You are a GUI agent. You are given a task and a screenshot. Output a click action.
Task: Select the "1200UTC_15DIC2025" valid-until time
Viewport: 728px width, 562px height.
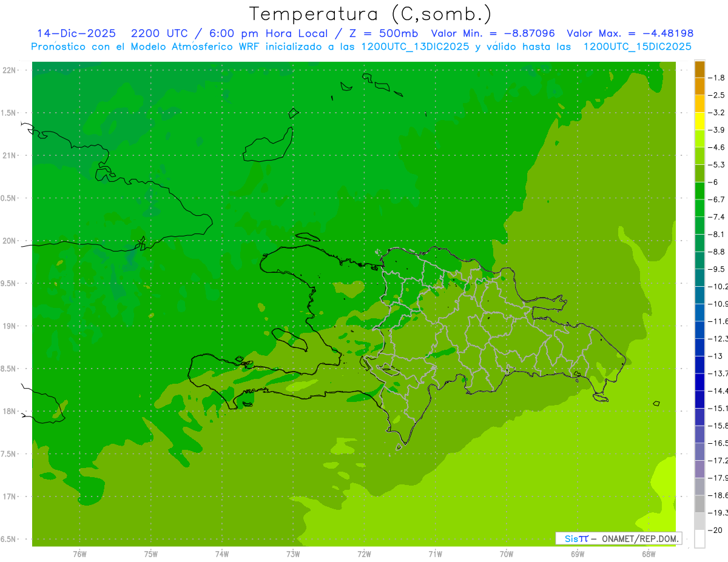pyautogui.click(x=637, y=47)
